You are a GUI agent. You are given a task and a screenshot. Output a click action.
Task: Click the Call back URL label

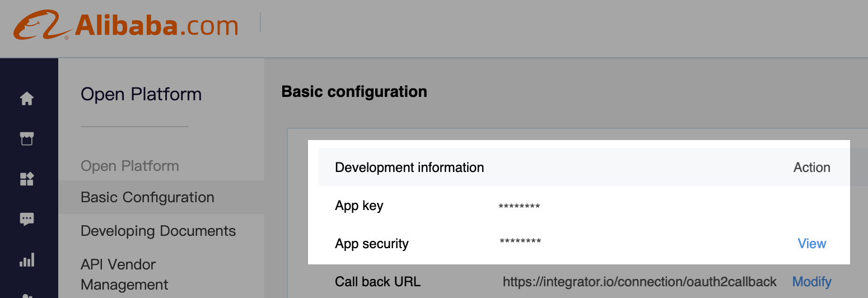point(377,282)
